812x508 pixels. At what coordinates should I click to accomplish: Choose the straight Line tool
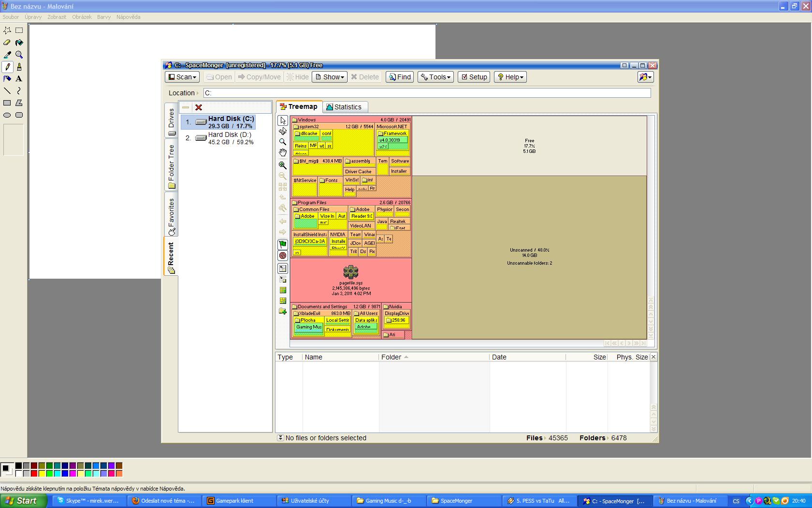7,91
